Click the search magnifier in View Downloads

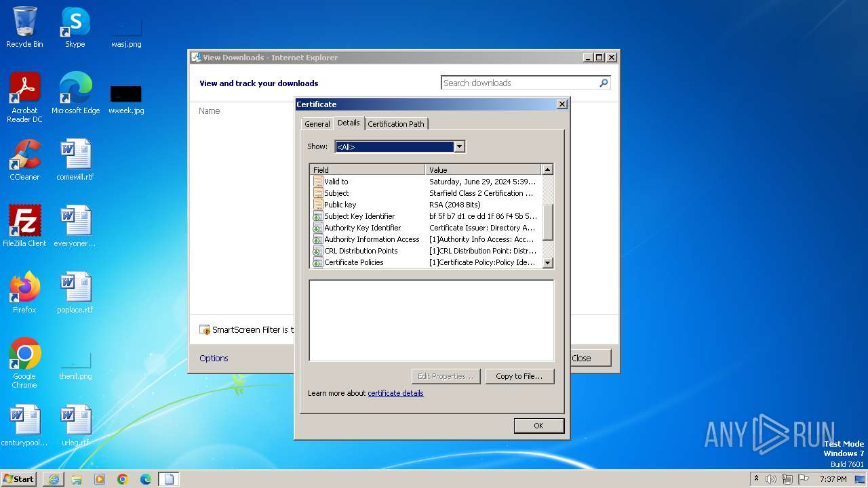coord(604,83)
